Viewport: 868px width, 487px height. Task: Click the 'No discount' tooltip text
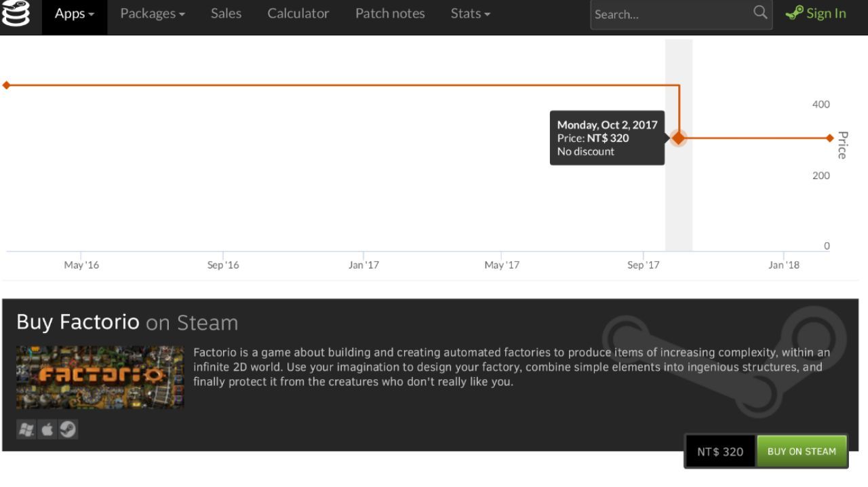(586, 151)
